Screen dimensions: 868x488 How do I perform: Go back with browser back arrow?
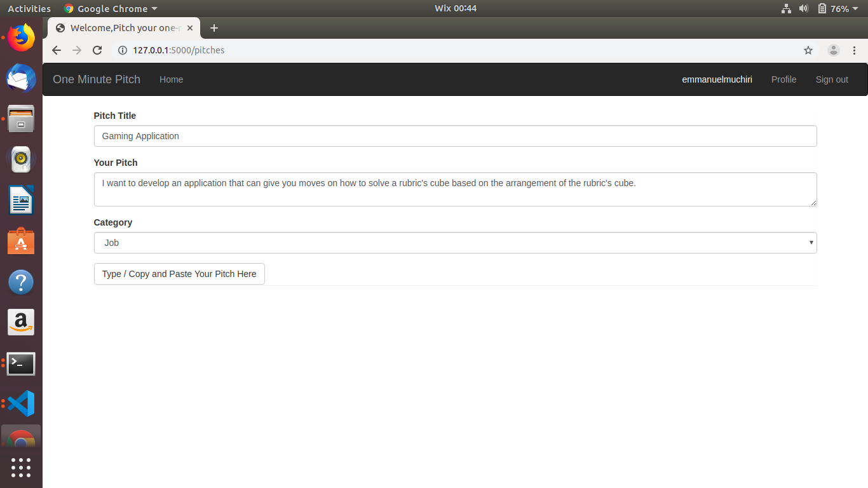[x=57, y=50]
